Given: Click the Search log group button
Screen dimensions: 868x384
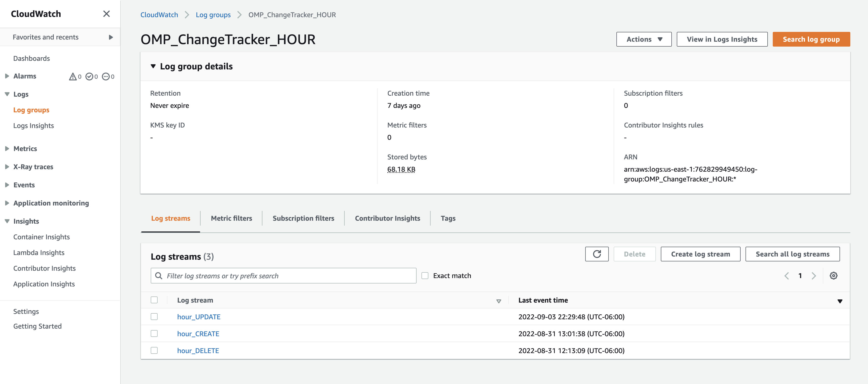Looking at the screenshot, I should (x=811, y=39).
